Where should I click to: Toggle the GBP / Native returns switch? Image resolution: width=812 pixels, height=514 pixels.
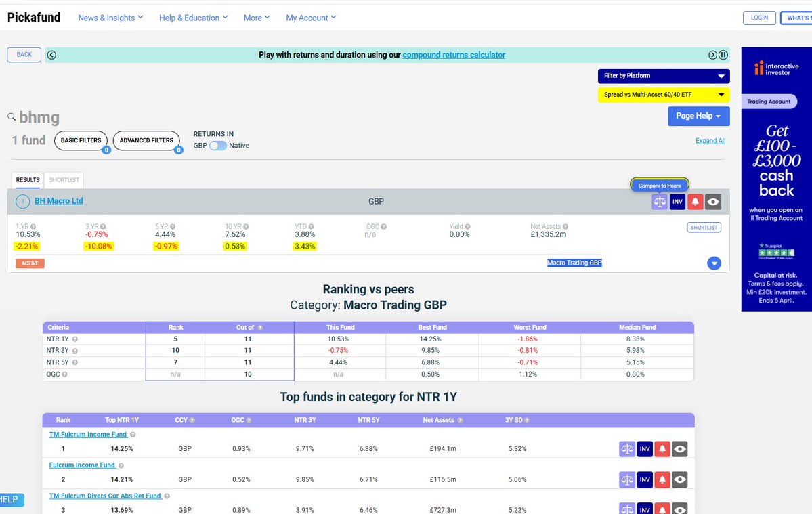click(218, 146)
